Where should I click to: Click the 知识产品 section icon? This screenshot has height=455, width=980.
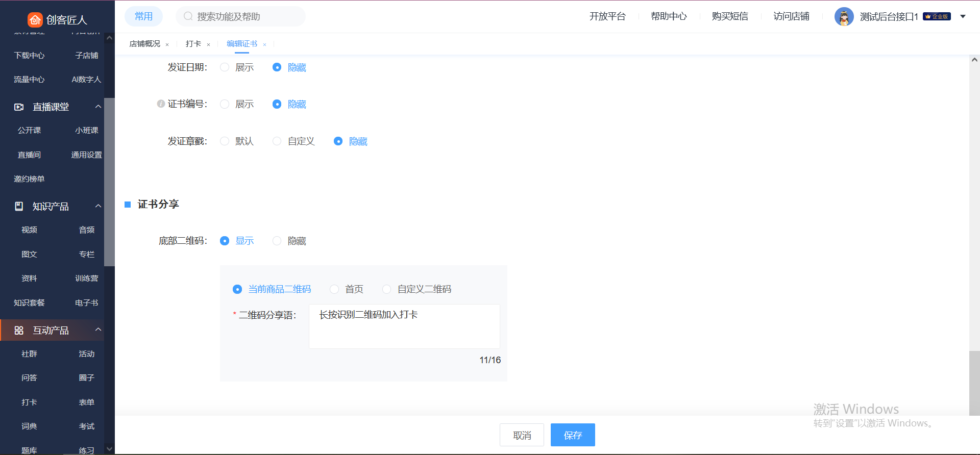[x=19, y=206]
